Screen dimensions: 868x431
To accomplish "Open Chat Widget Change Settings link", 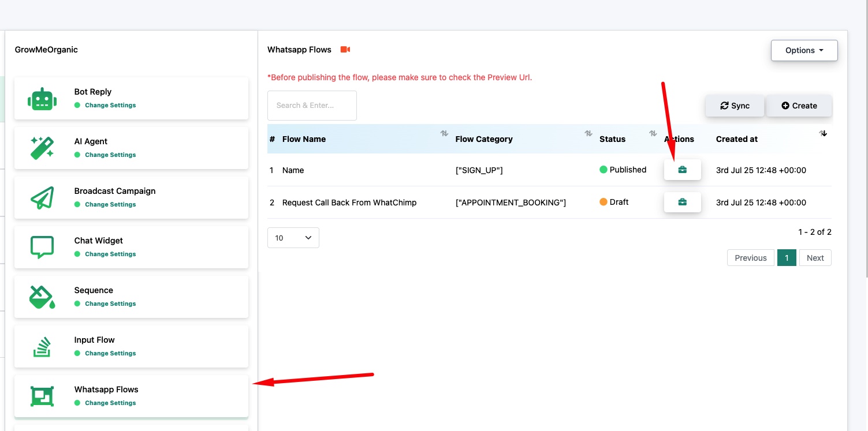I will click(x=110, y=254).
